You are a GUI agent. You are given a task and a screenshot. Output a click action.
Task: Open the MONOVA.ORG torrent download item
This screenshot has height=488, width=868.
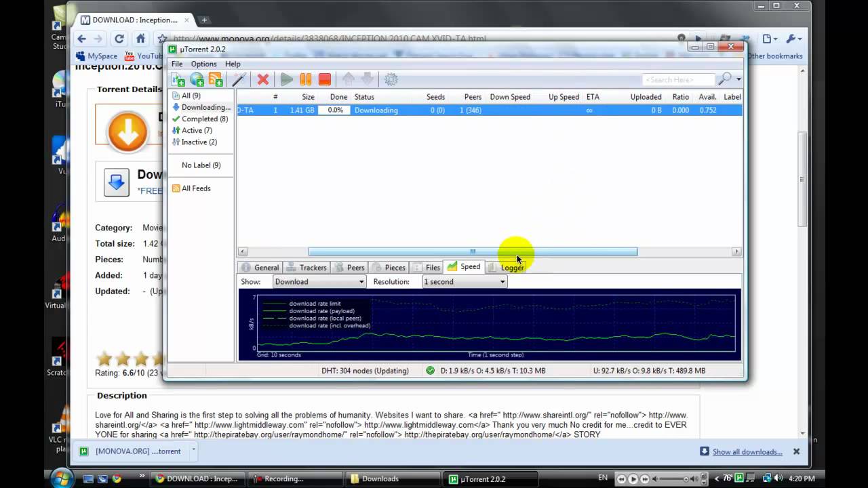point(130,451)
